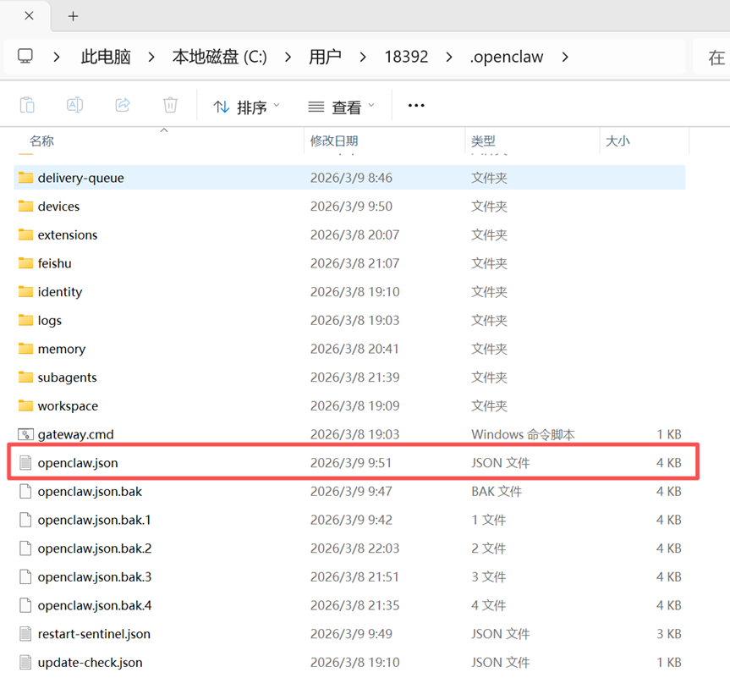This screenshot has height=700, width=730.
Task: Close the current Explorer tab
Action: tap(29, 16)
